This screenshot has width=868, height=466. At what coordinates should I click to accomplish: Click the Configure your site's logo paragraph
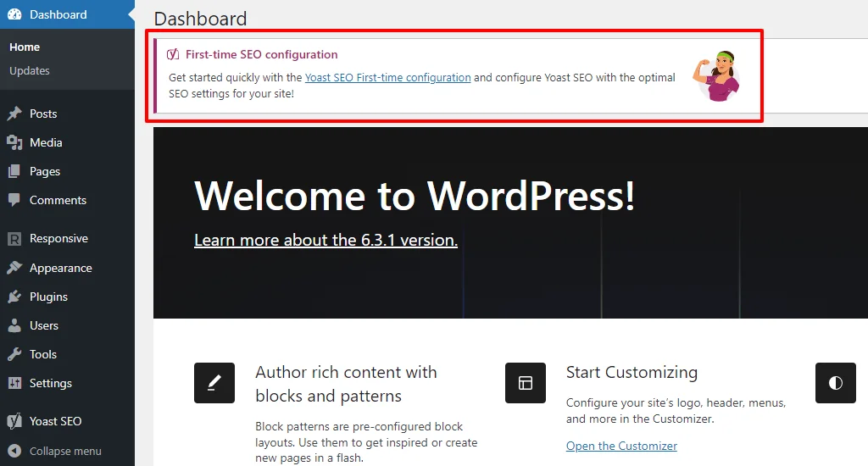[x=676, y=411]
